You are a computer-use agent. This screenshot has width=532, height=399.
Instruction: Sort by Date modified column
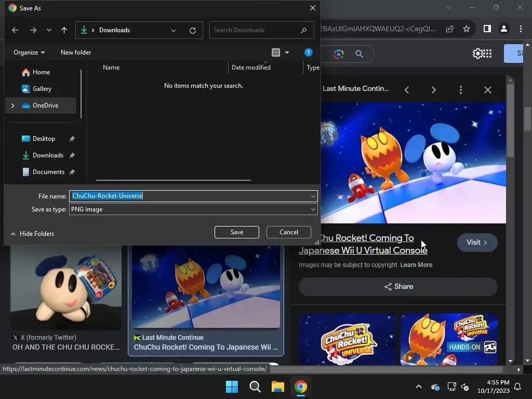(251, 68)
